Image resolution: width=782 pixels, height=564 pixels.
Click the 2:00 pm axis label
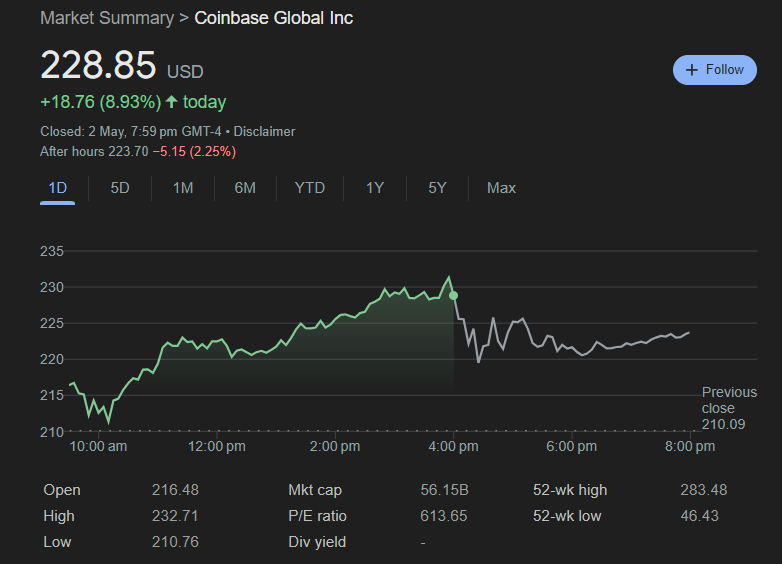335,446
